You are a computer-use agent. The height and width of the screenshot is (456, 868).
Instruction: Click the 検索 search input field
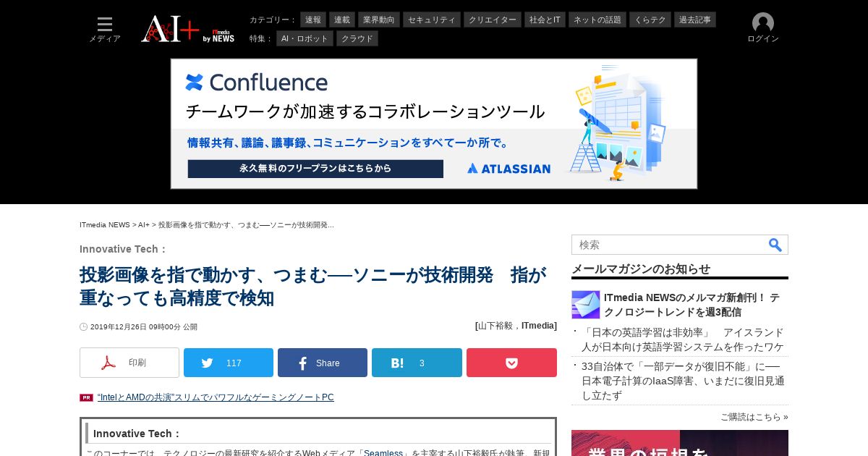coord(669,245)
